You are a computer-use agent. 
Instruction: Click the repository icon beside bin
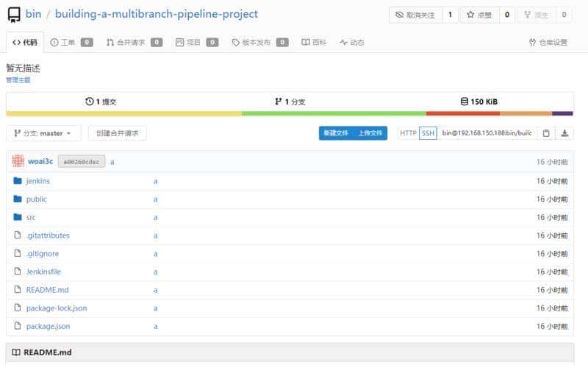(14, 15)
